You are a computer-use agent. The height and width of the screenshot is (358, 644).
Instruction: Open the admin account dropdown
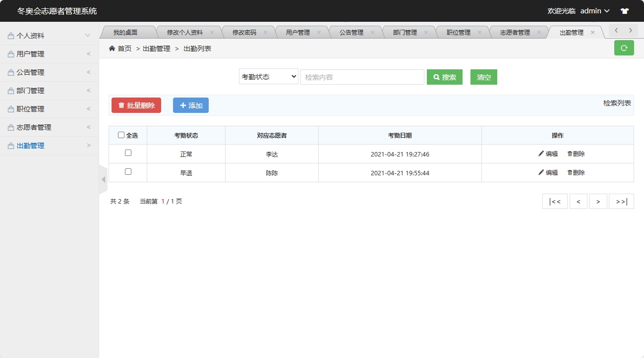click(593, 10)
